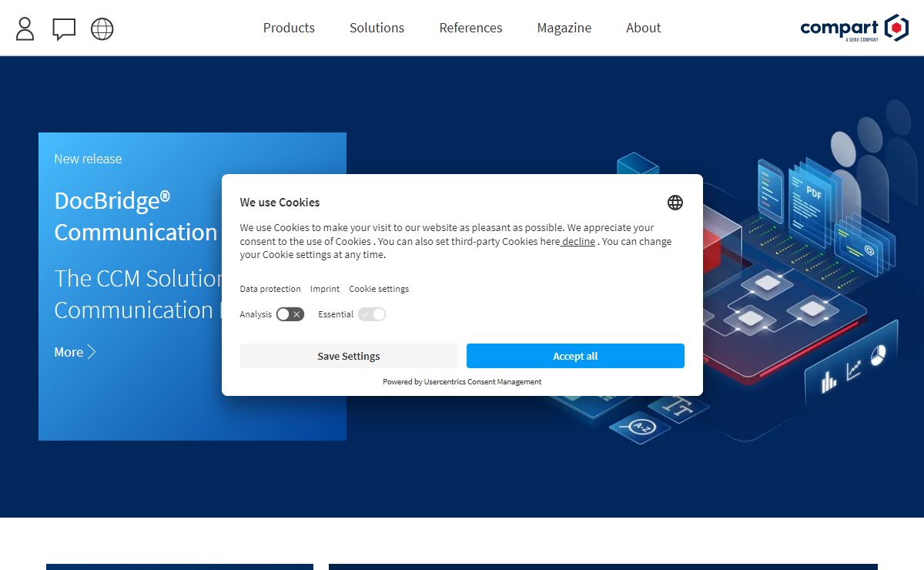This screenshot has height=570, width=924.
Task: Open the Solutions menu
Action: coord(377,28)
